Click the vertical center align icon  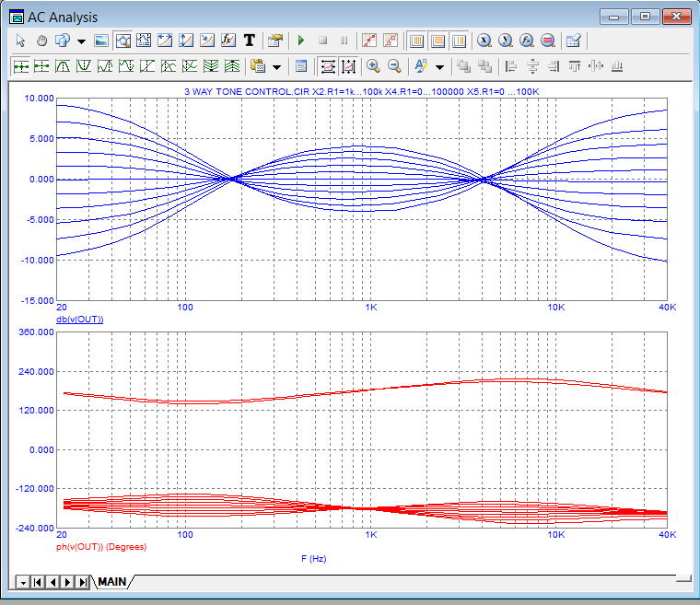596,66
